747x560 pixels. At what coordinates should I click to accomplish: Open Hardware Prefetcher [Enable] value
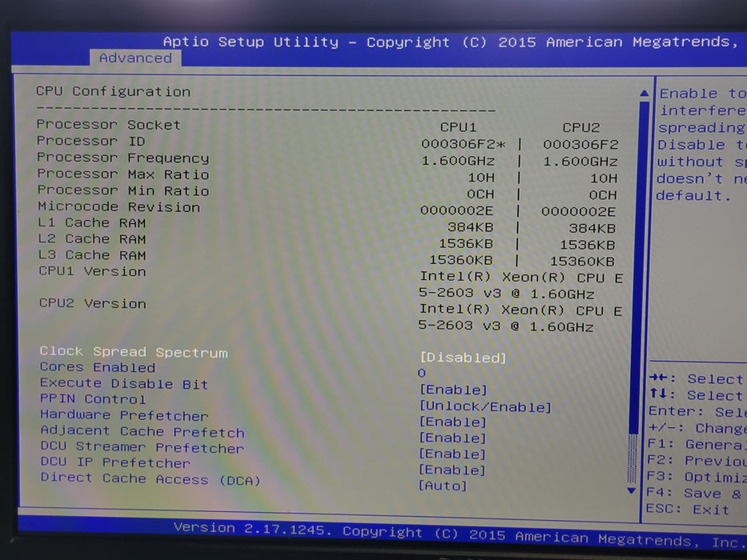click(x=452, y=422)
